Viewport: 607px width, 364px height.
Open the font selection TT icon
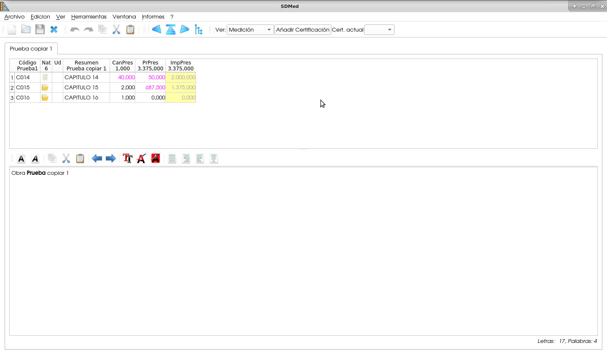[x=128, y=158]
